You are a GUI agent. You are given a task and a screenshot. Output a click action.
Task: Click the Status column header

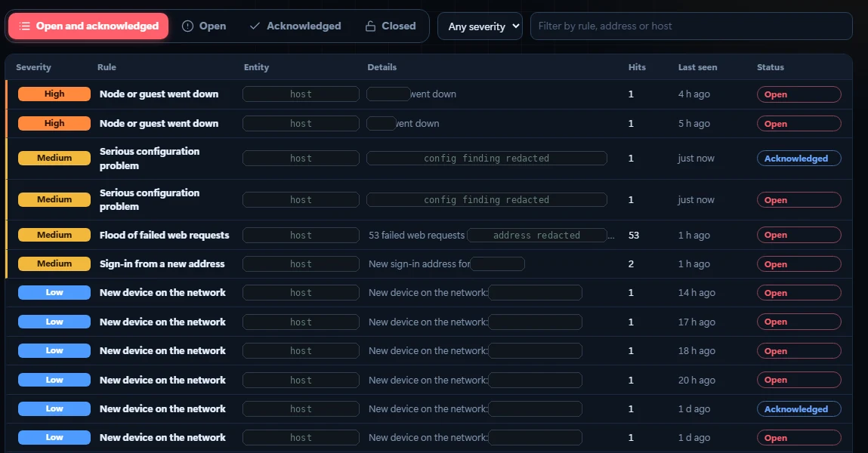point(771,67)
